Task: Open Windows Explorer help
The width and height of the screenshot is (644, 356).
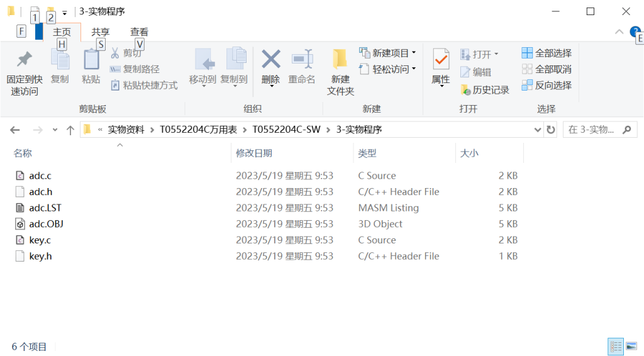Action: (x=635, y=31)
